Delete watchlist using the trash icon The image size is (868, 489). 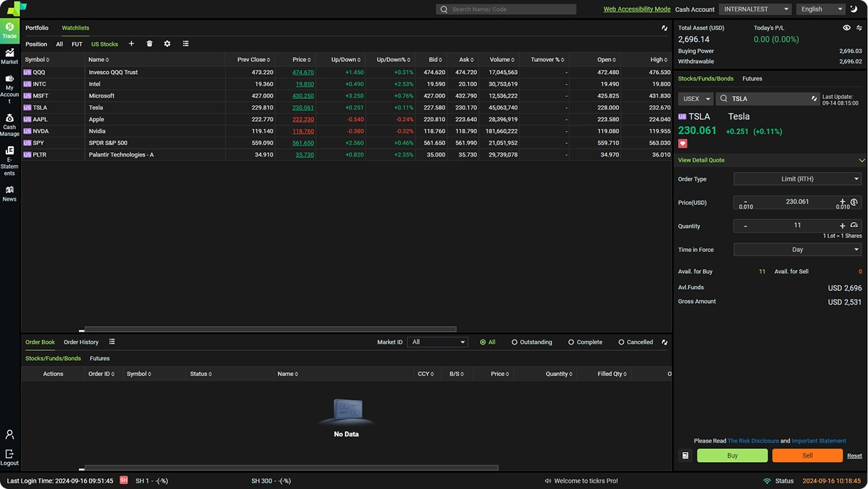[x=149, y=44]
